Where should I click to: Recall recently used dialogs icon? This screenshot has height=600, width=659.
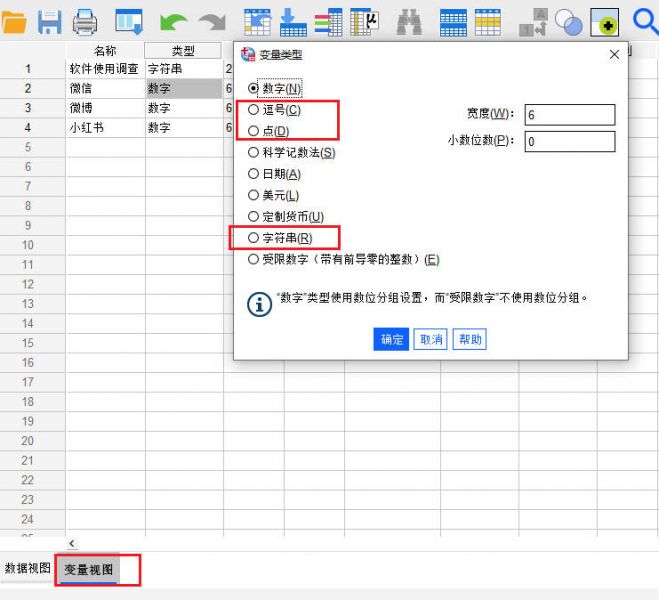click(129, 22)
